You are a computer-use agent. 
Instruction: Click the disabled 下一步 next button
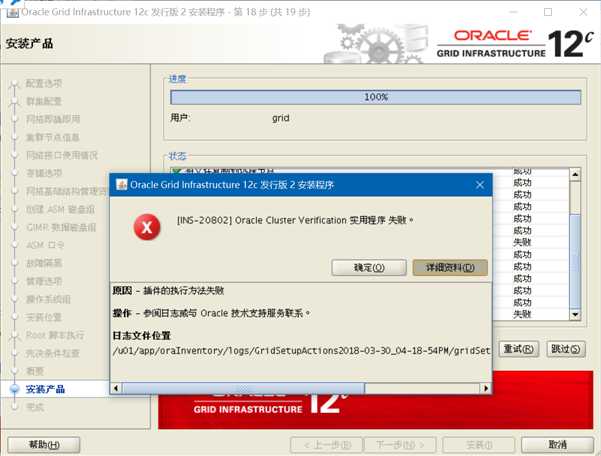click(x=400, y=445)
